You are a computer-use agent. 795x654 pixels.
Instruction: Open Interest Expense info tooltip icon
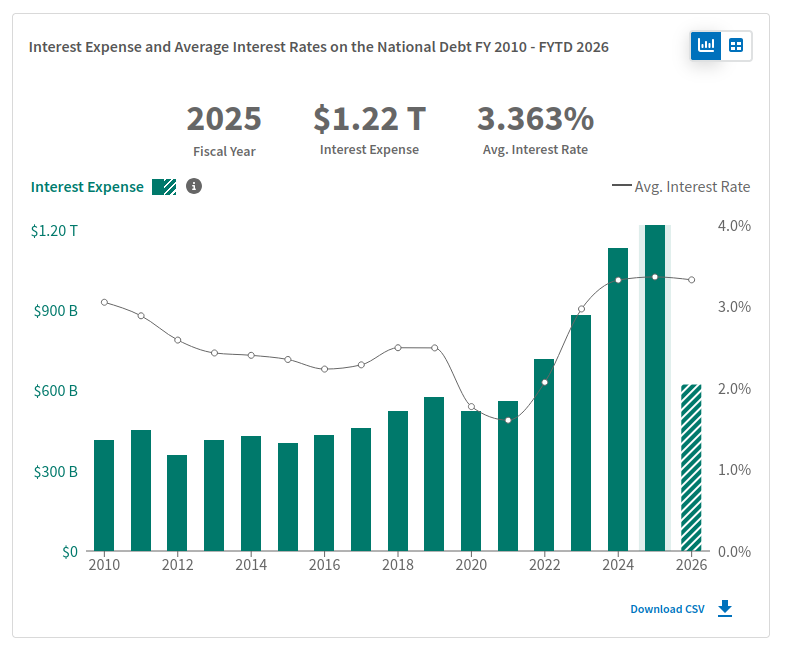coord(194,187)
